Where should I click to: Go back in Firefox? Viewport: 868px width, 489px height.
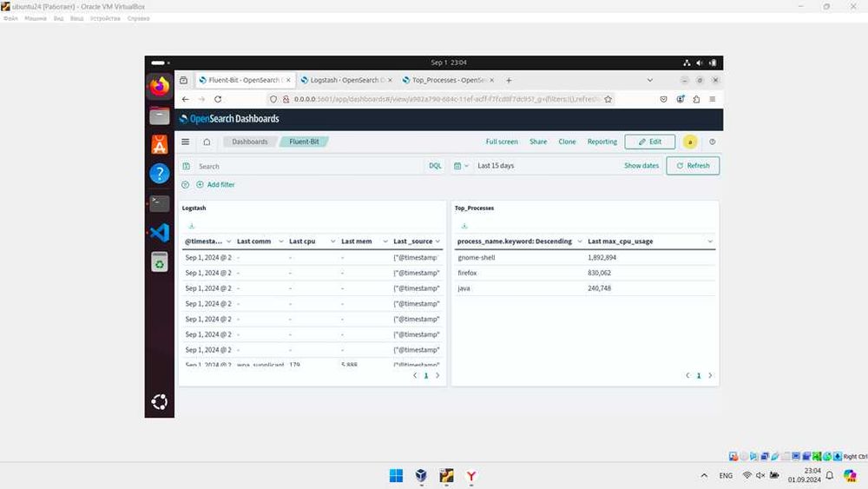coord(186,99)
